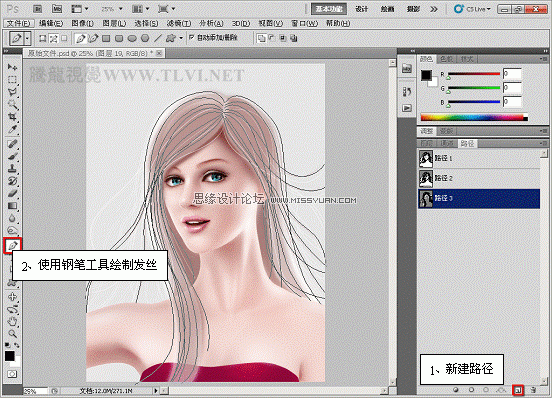Delete the current path with the trash icon
Viewport: 552px width, 398px height.
click(x=533, y=390)
